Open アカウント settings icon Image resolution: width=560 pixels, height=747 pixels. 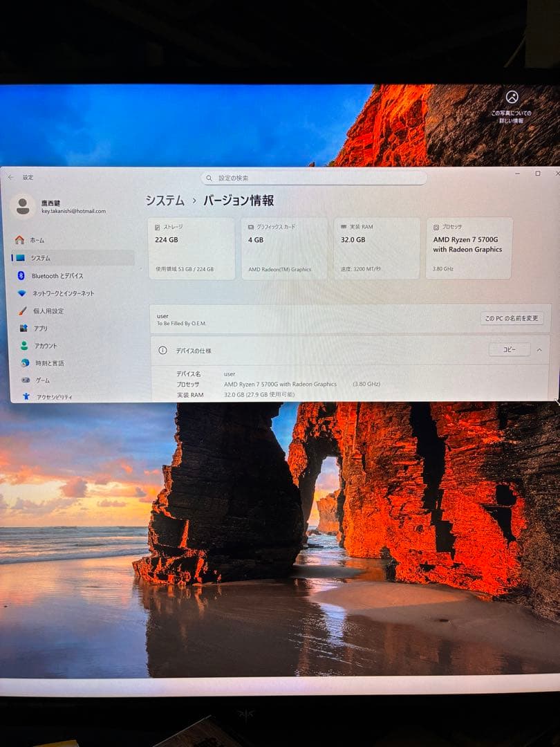(x=22, y=345)
